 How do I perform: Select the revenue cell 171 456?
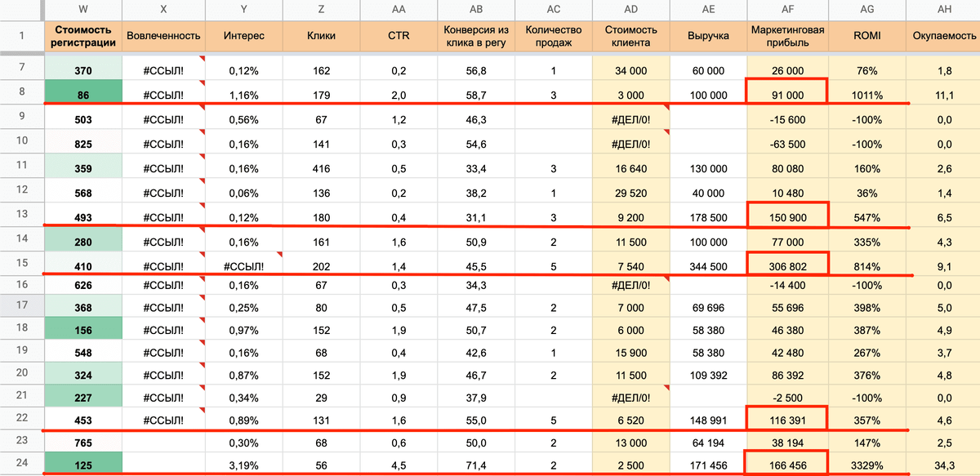coord(708,465)
